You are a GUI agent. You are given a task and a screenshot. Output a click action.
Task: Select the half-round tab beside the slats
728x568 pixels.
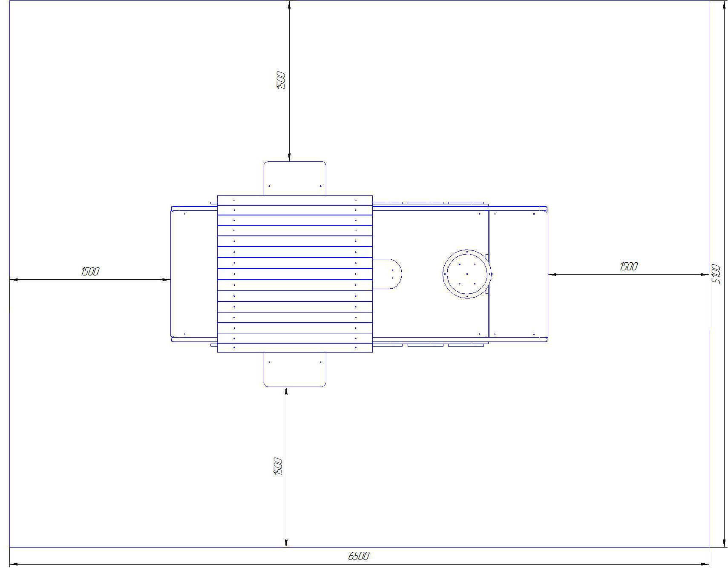coord(387,274)
